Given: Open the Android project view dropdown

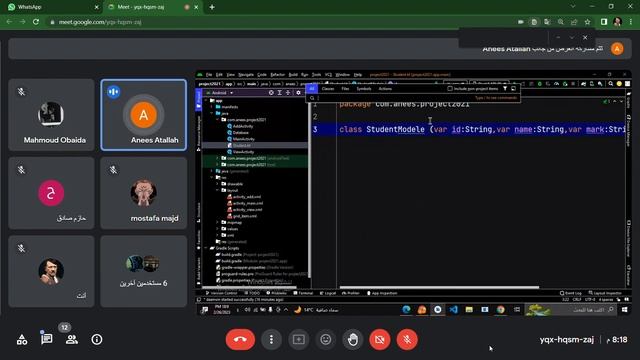Looking at the screenshot, I should pos(220,93).
